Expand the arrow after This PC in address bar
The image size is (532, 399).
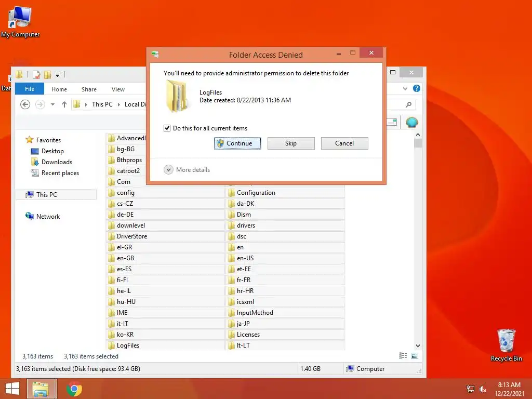pos(119,104)
